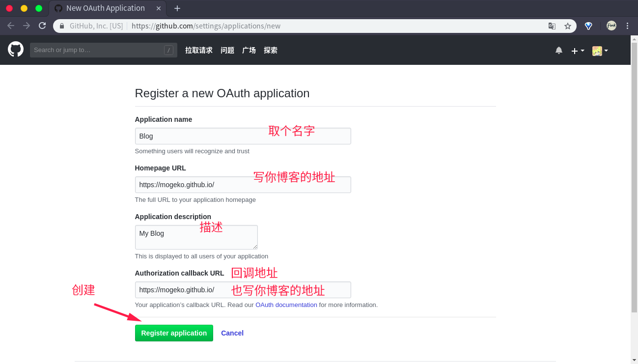Click the Application description label

tap(173, 217)
